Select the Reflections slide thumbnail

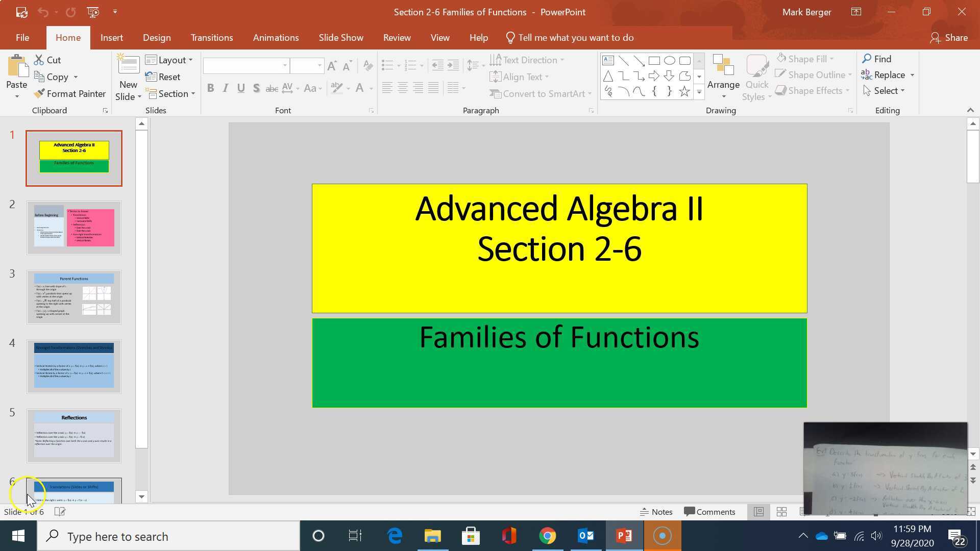coord(74,436)
